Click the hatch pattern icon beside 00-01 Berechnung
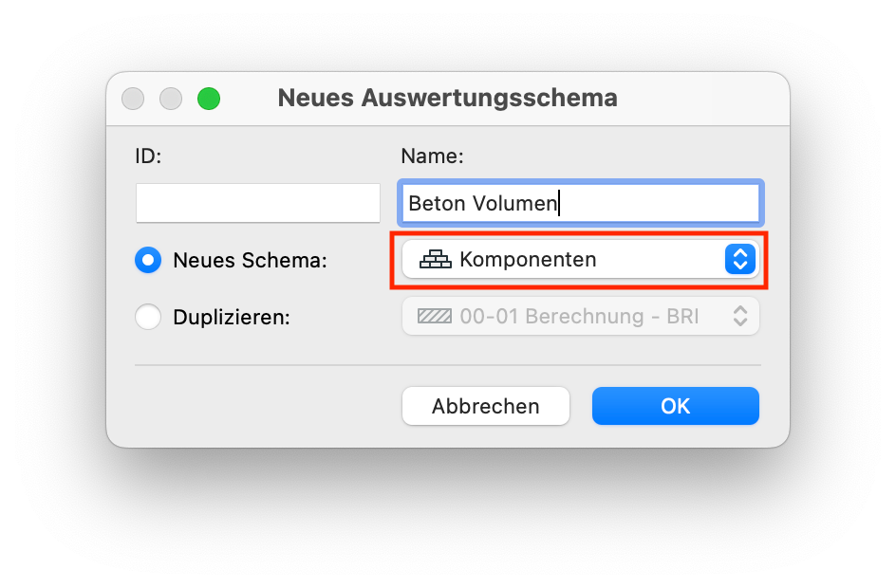896x588 pixels. pyautogui.click(x=435, y=316)
